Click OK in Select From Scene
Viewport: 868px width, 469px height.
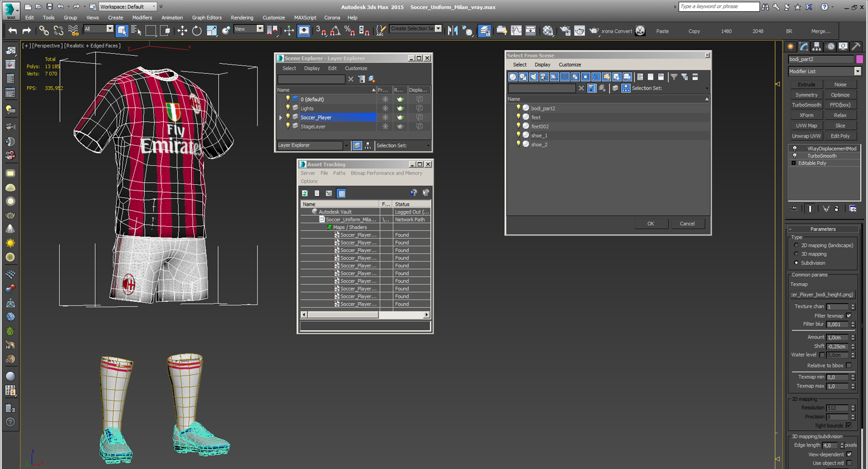tap(651, 223)
